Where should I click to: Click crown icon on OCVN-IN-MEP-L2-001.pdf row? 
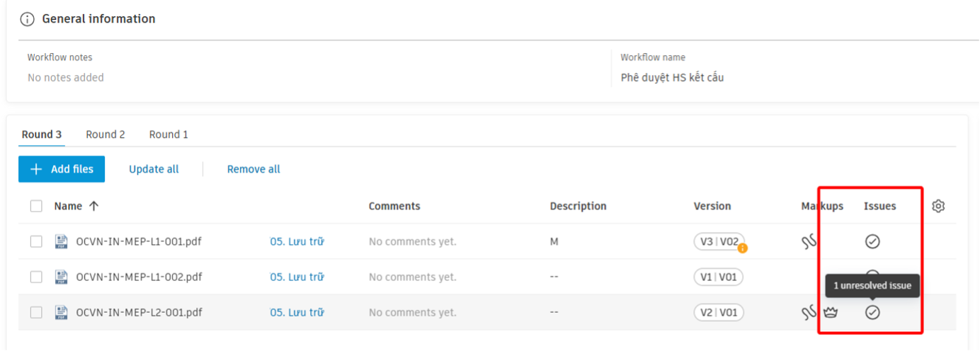click(831, 313)
